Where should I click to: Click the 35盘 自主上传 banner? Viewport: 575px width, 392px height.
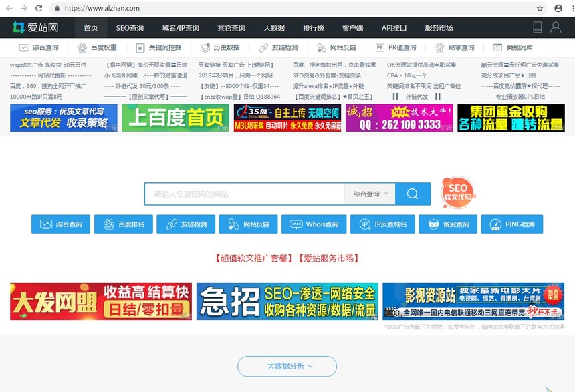click(x=287, y=118)
